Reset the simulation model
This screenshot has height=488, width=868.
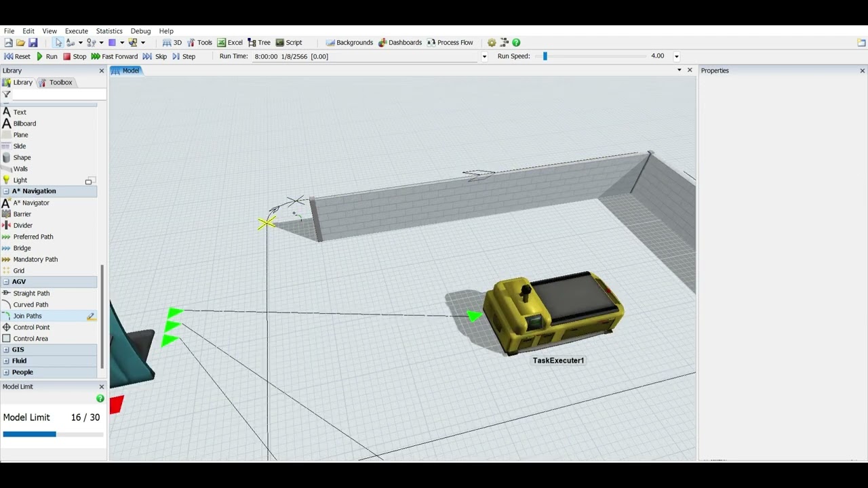coord(17,56)
